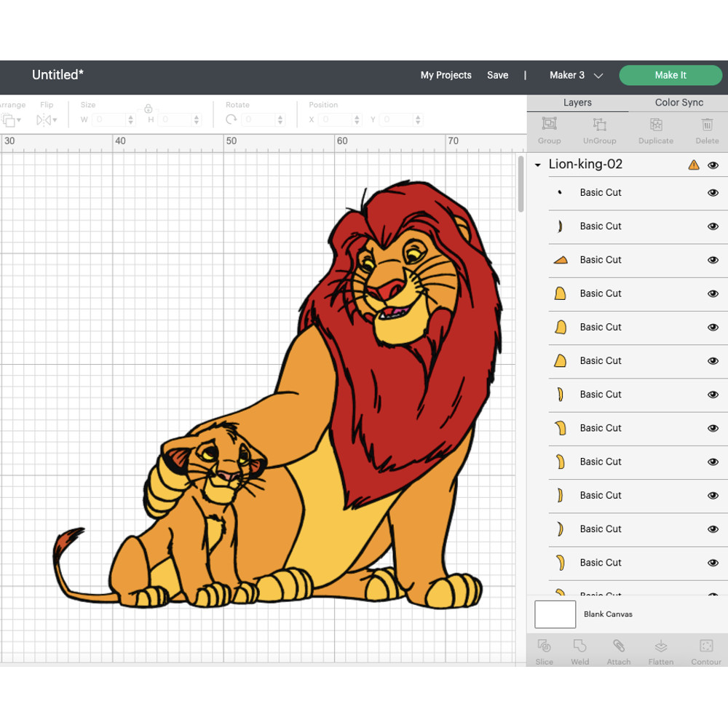
Task: Hide the Lion-king-02 group visibility
Action: click(x=713, y=165)
